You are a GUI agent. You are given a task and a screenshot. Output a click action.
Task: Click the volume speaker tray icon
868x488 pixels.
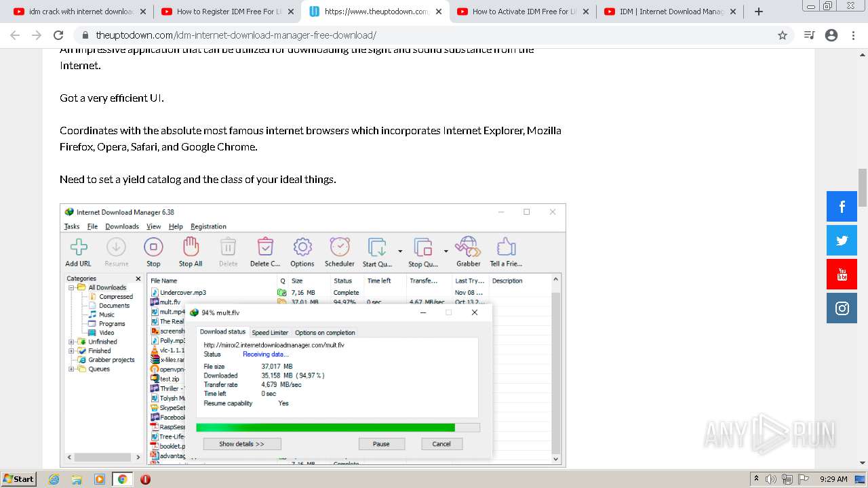click(771, 479)
